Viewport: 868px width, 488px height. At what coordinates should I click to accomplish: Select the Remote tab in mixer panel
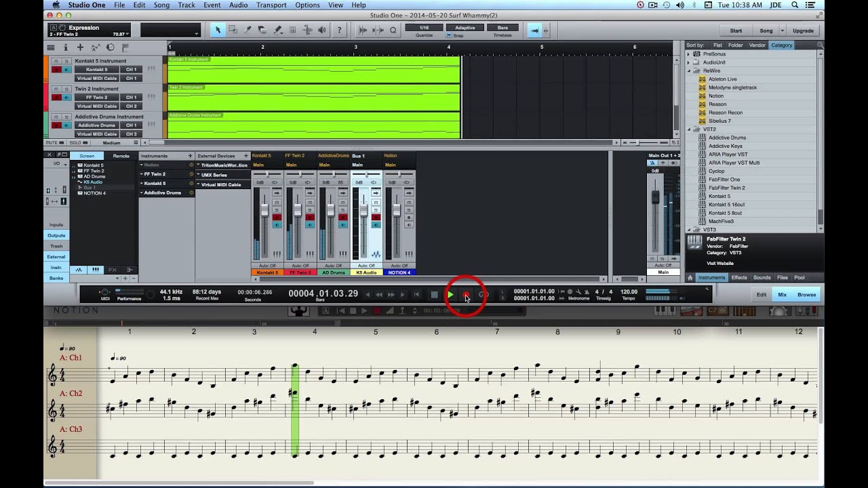click(121, 156)
